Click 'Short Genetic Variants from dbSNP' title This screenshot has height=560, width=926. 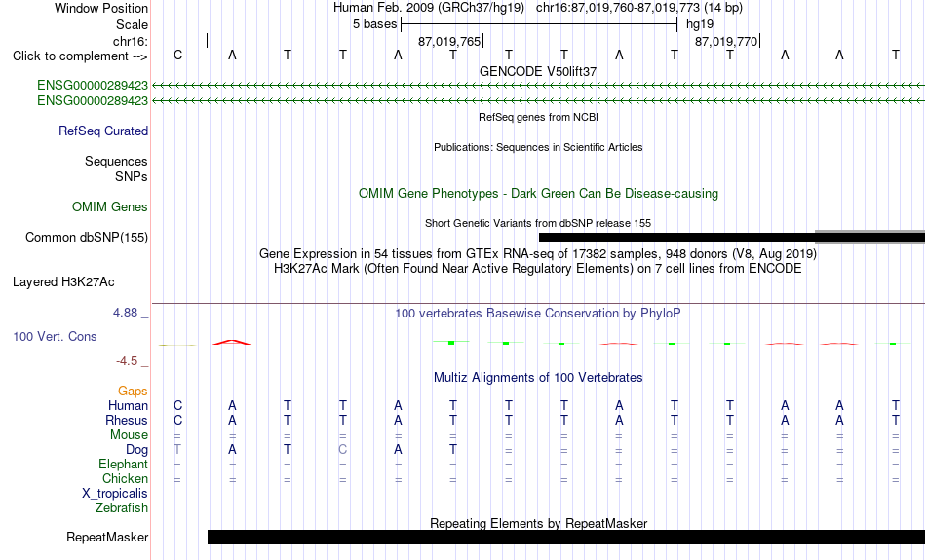click(x=538, y=223)
